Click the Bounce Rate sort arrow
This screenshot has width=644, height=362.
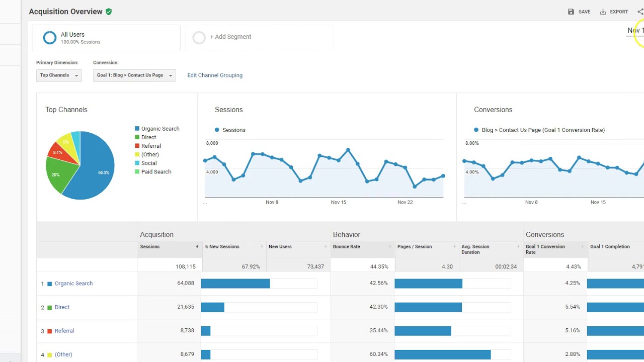coord(389,246)
